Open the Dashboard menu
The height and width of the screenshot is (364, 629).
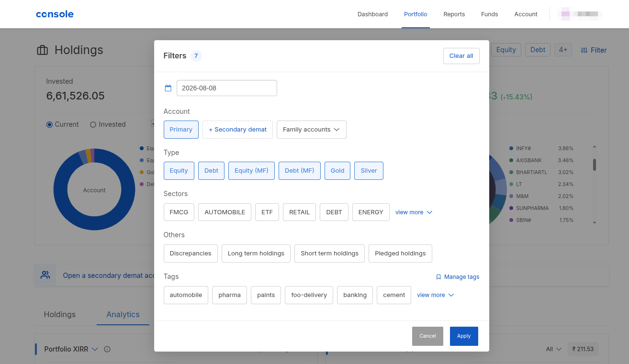click(372, 14)
